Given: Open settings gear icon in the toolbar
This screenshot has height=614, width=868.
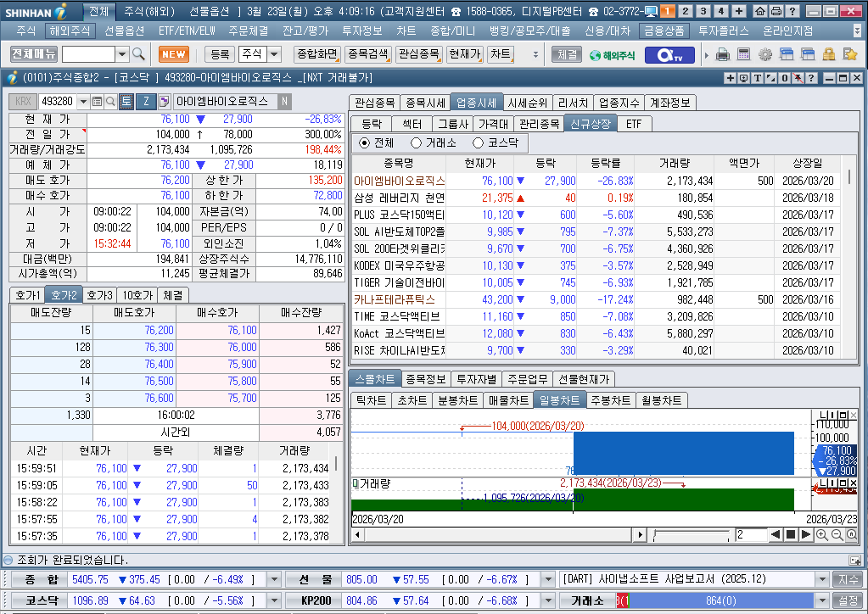Looking at the screenshot, I should coord(765,54).
